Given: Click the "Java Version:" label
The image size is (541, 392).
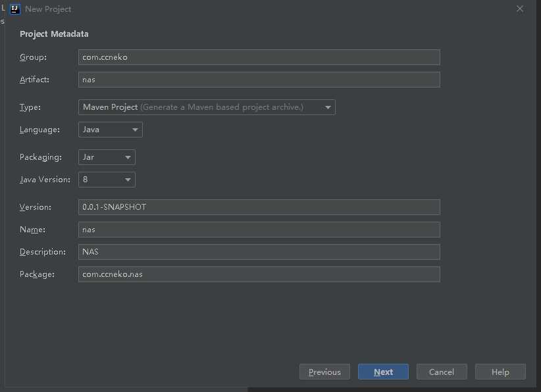Looking at the screenshot, I should coord(45,180).
